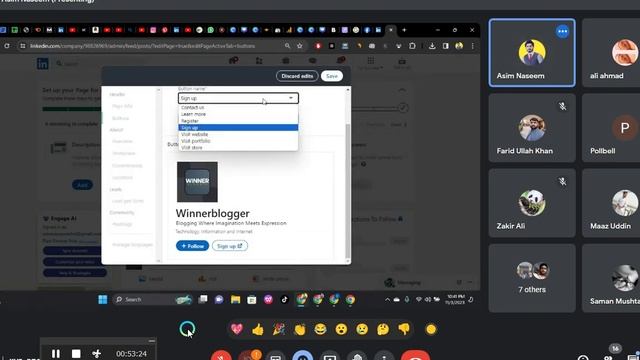Bookmark this page with star icon
This screenshot has width=640, height=360.
click(x=300, y=46)
